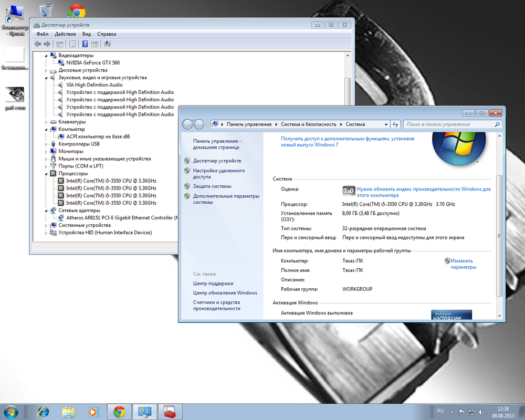The width and height of the screenshot is (525, 420).
Task: Click the refresh button beside the address bar
Action: [395, 124]
